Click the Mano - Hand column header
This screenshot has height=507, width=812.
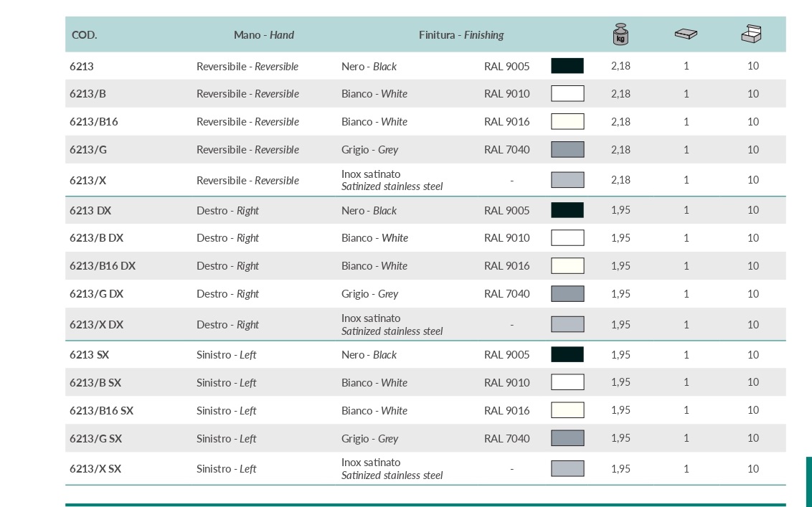click(x=264, y=35)
